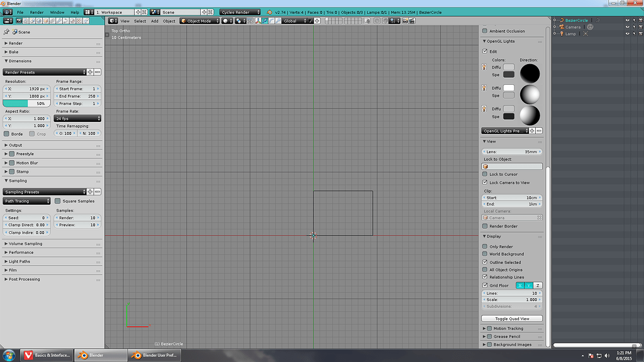Viewport: 644px width, 362px height.
Task: Open the Help menu
Action: coord(75,13)
